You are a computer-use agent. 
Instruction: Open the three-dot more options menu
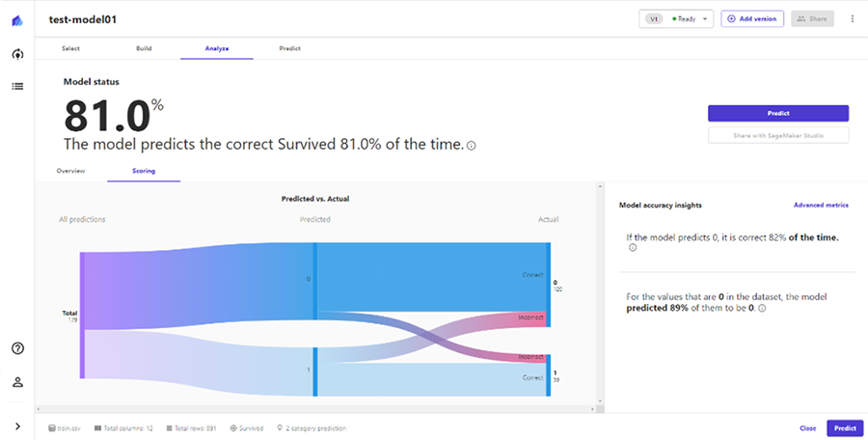[x=852, y=19]
